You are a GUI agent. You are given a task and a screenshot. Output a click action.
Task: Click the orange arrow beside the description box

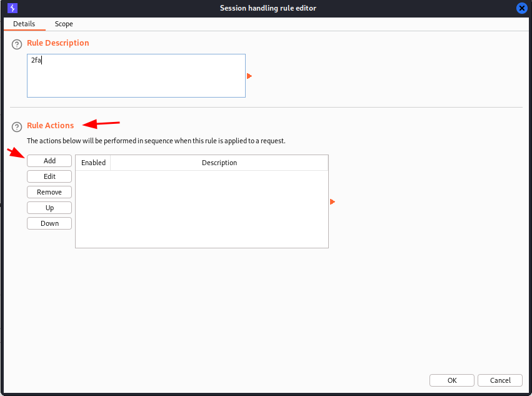249,76
